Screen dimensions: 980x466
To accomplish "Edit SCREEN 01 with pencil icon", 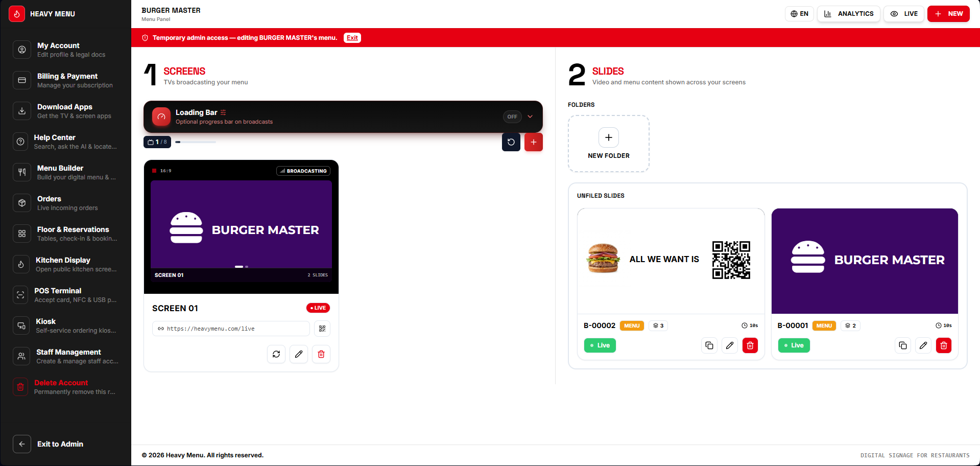I will coord(299,354).
